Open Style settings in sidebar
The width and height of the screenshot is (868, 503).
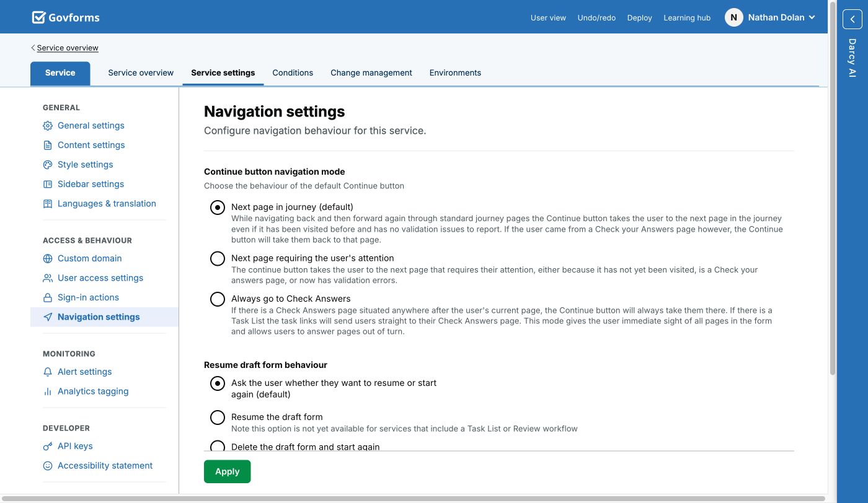pyautogui.click(x=86, y=165)
